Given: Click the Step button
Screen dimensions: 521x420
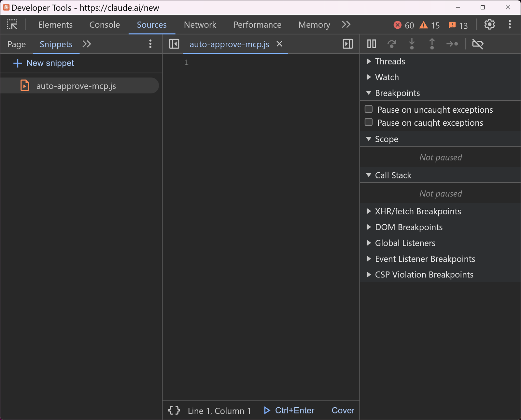Looking at the screenshot, I should 452,44.
